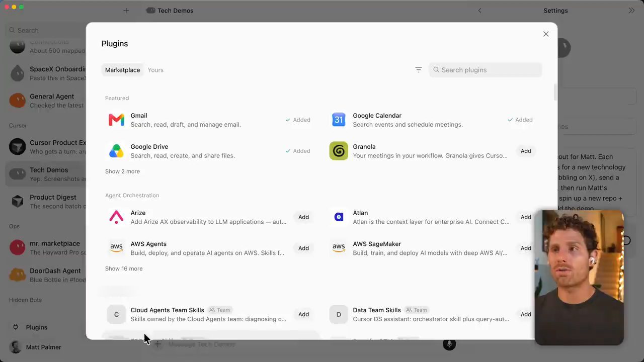Click the new chat plus icon
This screenshot has width=644, height=362.
coord(126,11)
